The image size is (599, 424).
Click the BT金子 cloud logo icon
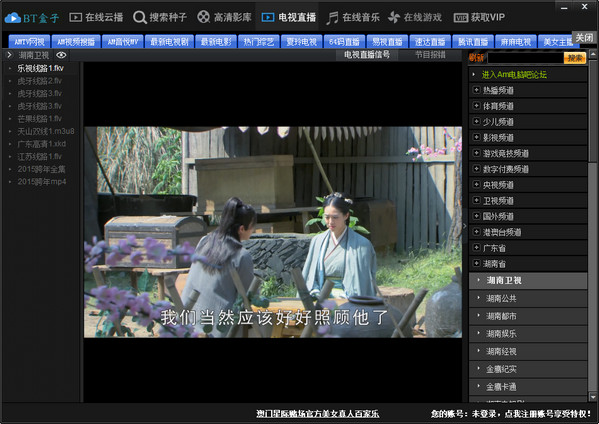point(13,18)
